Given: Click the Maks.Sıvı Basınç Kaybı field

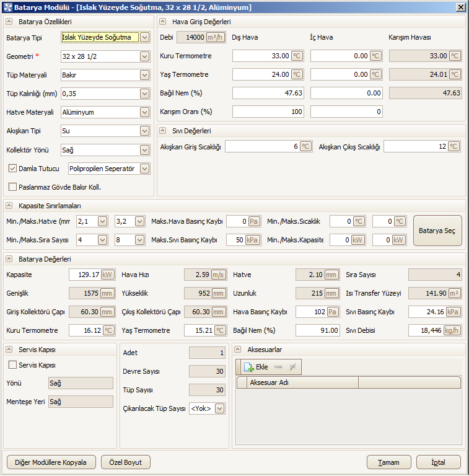Looking at the screenshot, I should coord(243,240).
